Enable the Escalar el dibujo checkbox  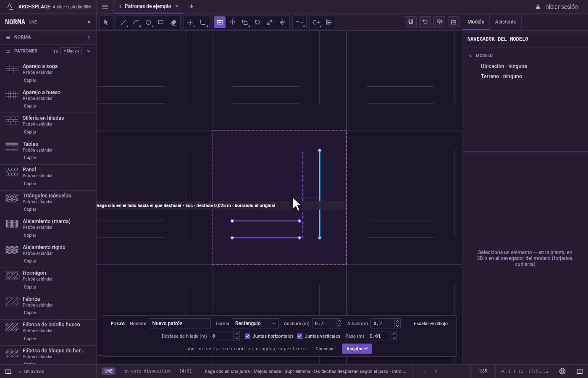tap(408, 323)
